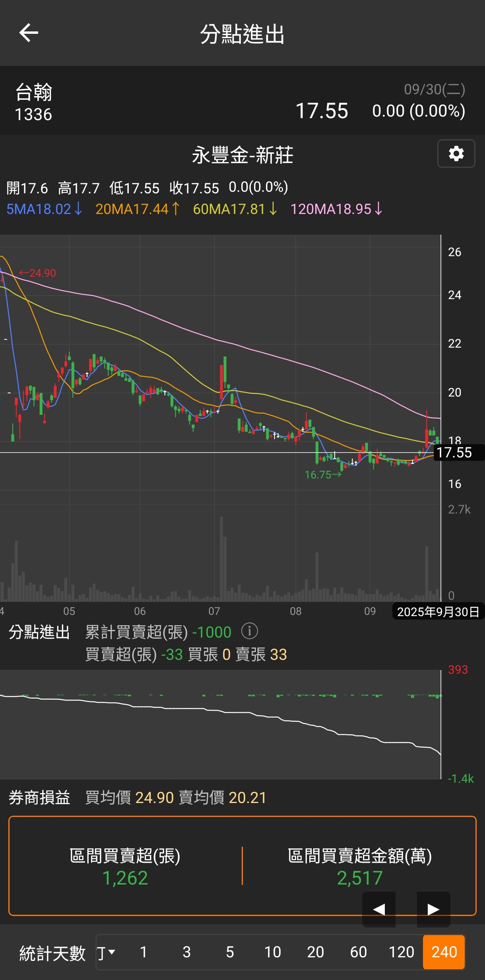Image resolution: width=485 pixels, height=980 pixels.
Task: Tap the 台翰 1336 stock name
Action: (34, 103)
